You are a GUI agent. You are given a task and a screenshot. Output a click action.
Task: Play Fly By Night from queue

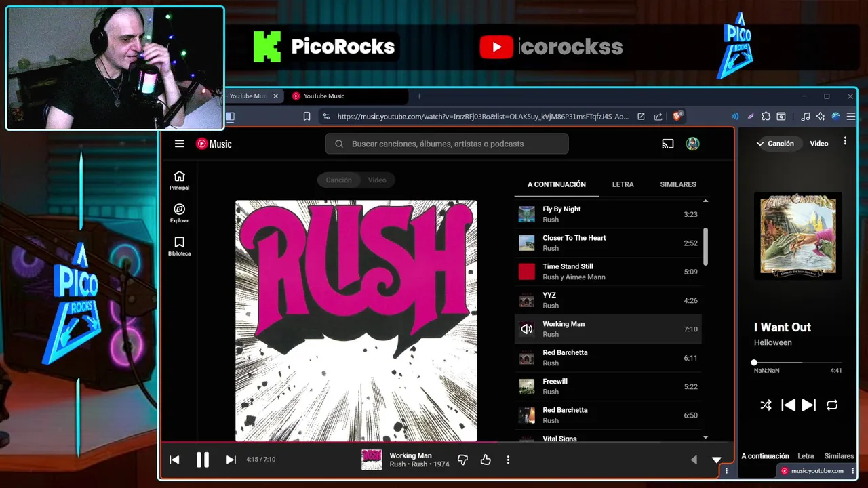pos(608,214)
